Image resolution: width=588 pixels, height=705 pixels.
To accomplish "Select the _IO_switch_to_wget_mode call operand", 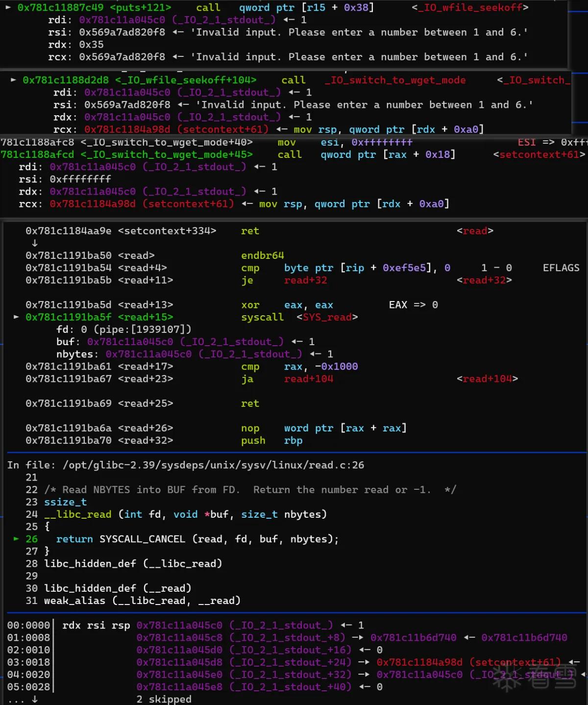I will tap(395, 80).
